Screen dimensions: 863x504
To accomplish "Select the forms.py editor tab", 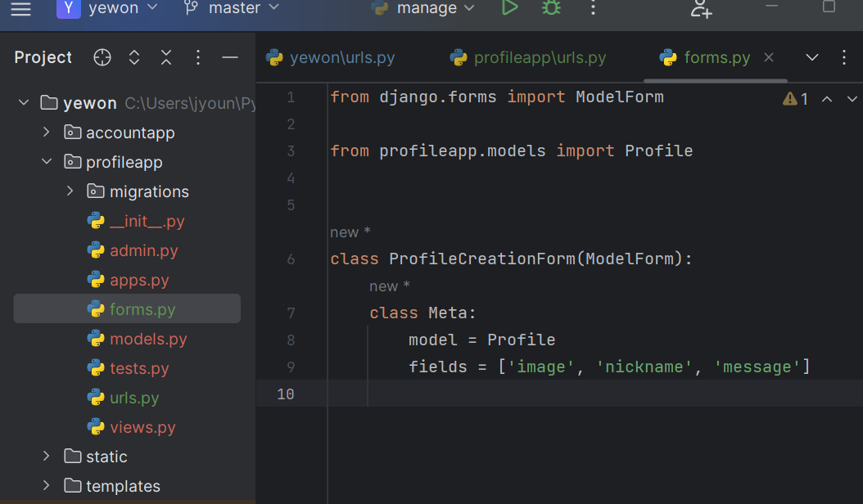I will (x=716, y=58).
